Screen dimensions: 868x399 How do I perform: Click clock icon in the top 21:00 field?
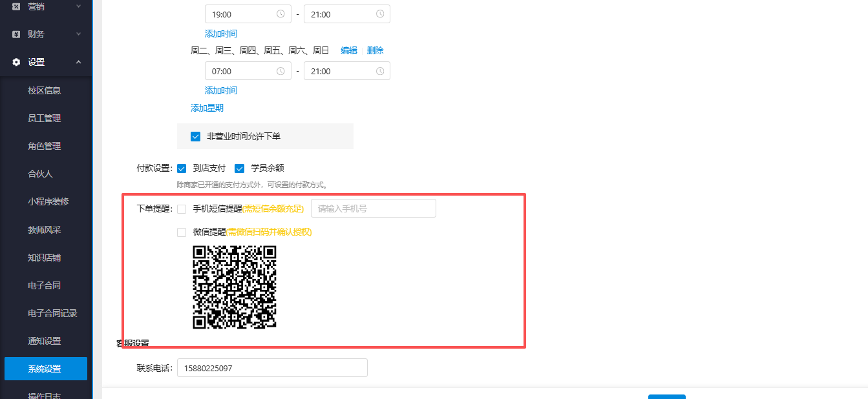(379, 14)
